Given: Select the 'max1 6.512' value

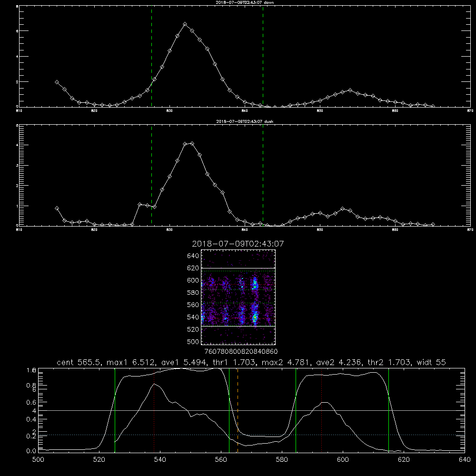Looking at the screenshot, I should point(132,362).
